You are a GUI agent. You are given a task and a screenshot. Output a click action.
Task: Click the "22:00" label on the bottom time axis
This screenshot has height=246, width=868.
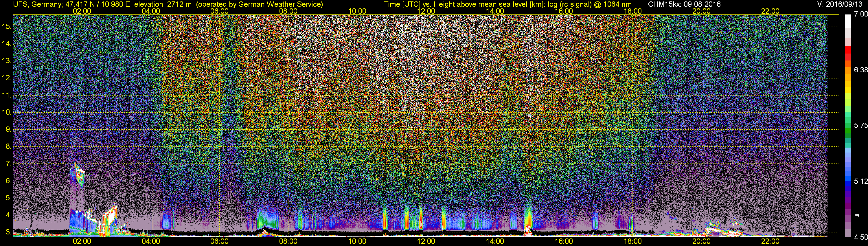[770, 241]
